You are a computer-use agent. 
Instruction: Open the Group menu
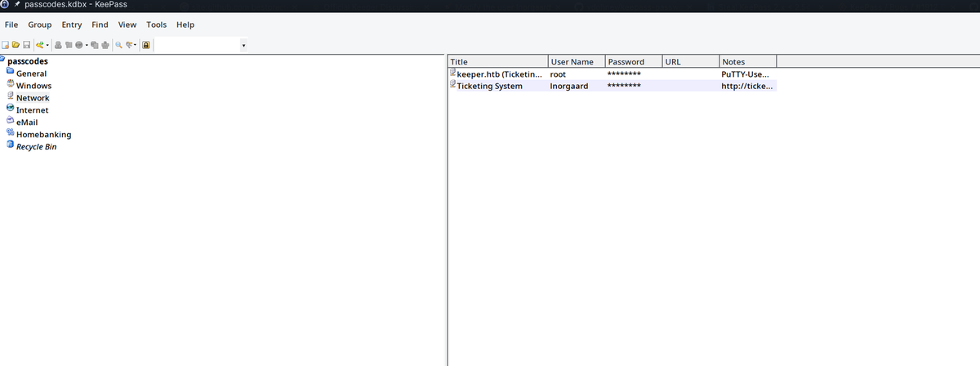[x=40, y=25]
